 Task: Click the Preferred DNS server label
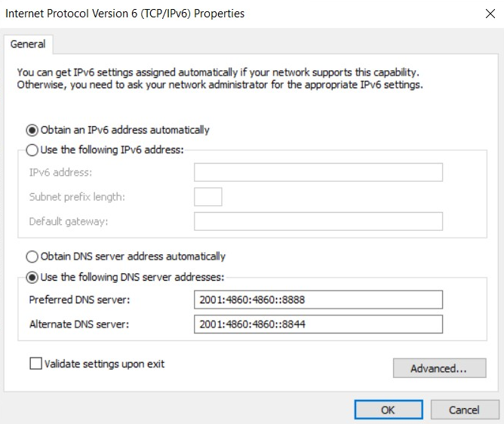pyautogui.click(x=79, y=300)
